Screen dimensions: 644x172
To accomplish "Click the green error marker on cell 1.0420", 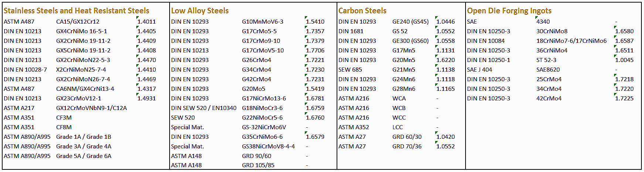I will click(x=437, y=133).
